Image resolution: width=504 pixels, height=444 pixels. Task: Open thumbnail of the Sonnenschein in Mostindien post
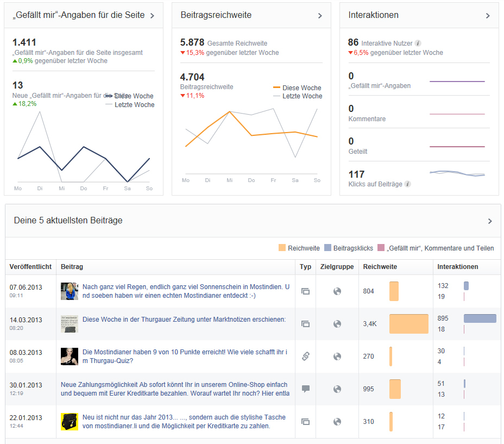(70, 291)
